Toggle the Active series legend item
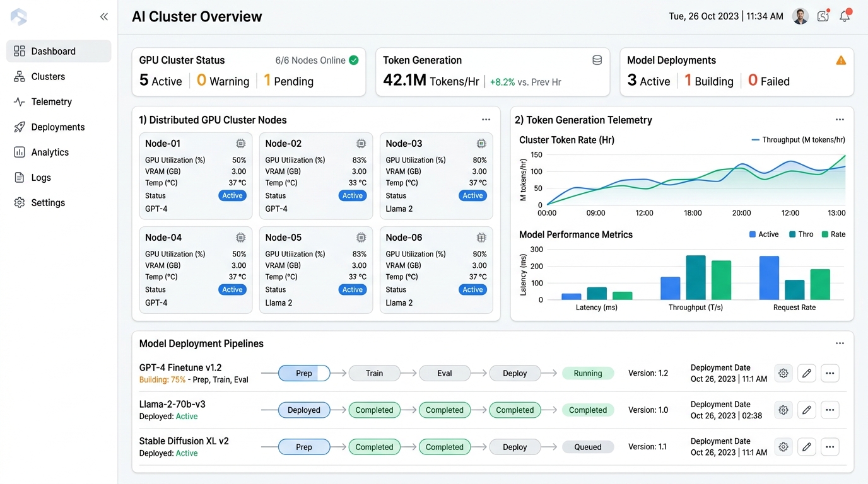 coord(764,234)
